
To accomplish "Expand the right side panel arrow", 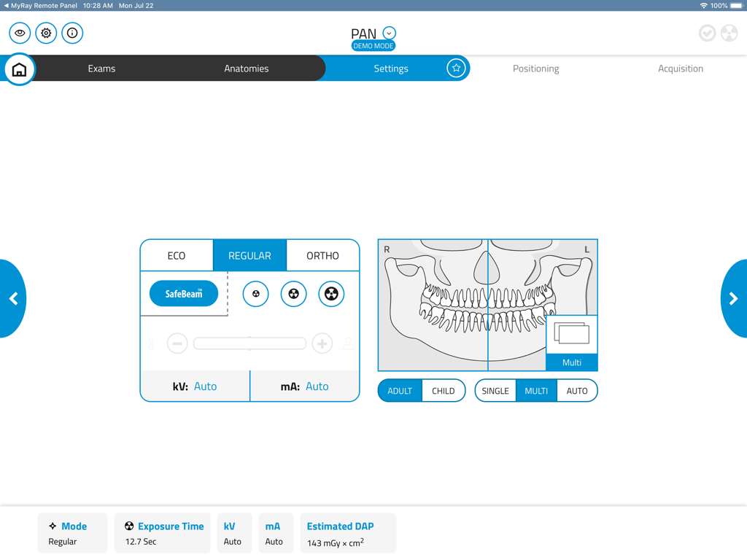I will pos(734,298).
